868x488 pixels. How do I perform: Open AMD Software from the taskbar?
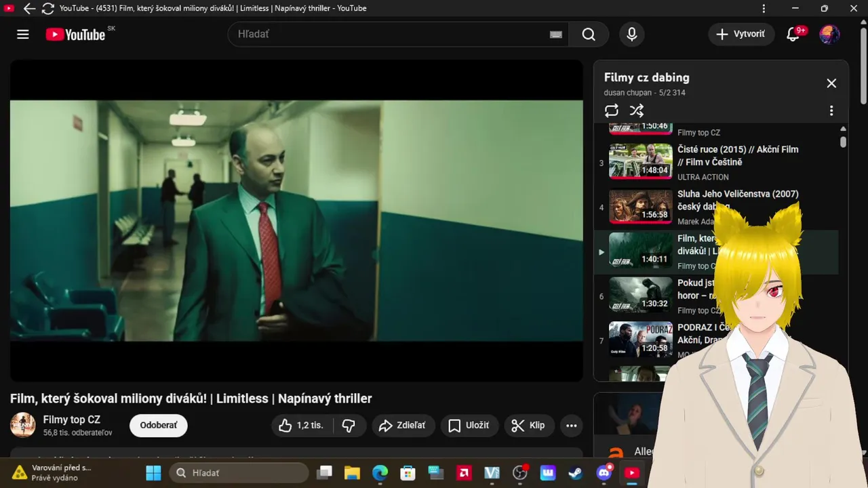pos(465,472)
